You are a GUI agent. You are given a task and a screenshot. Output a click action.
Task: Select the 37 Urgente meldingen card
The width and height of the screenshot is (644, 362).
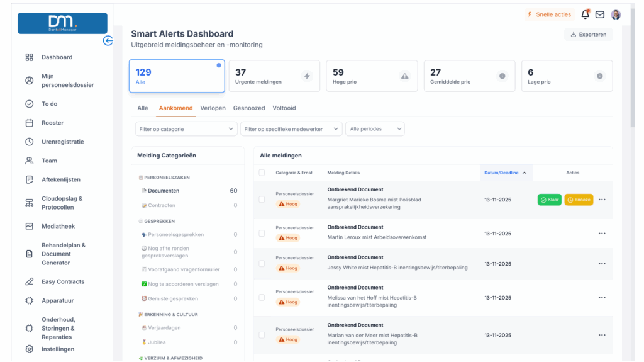[274, 76]
